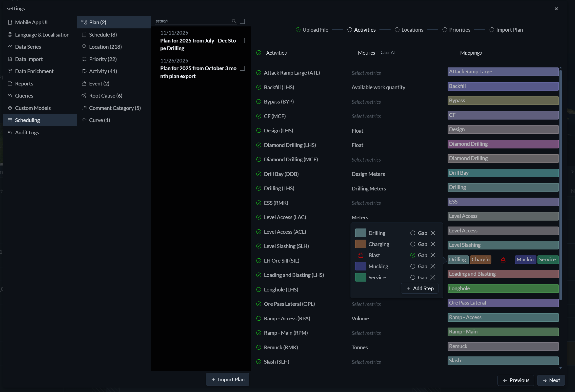Click the Drilling step color swatch
575x392 pixels.
(x=361, y=233)
